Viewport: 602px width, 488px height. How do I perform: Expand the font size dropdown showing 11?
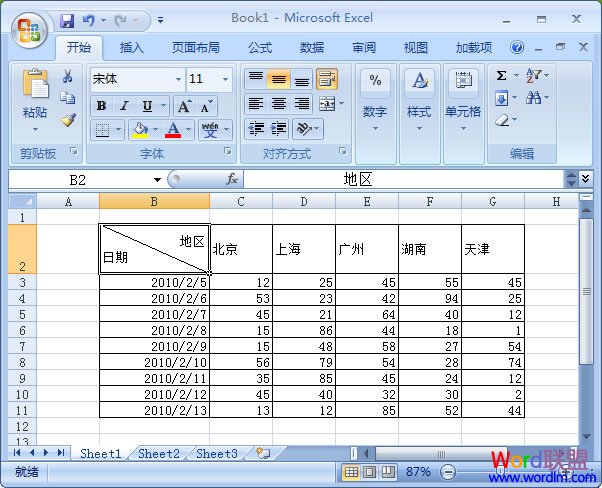226,79
